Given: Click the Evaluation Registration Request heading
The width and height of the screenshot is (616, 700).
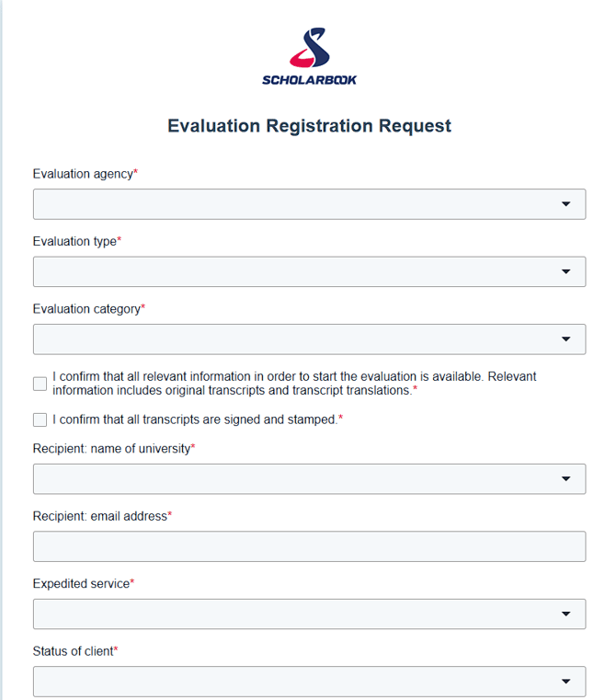Looking at the screenshot, I should (309, 126).
